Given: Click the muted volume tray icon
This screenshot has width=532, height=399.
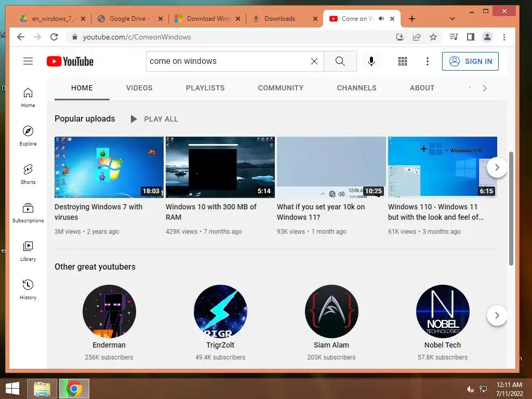Looking at the screenshot, I should point(470,389).
